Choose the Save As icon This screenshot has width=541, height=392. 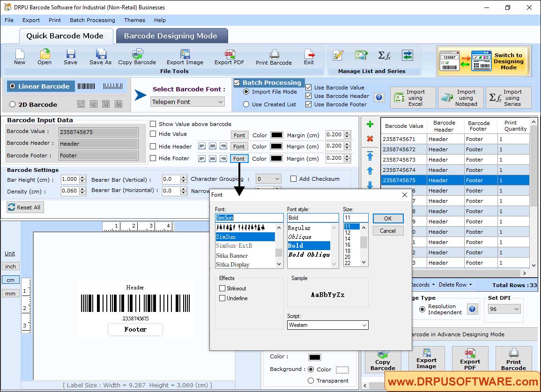point(100,57)
